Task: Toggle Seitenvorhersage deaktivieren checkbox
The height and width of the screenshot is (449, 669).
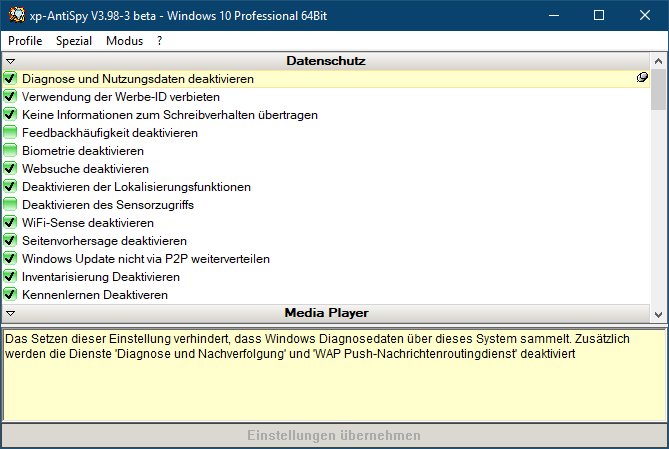Action: [x=10, y=240]
